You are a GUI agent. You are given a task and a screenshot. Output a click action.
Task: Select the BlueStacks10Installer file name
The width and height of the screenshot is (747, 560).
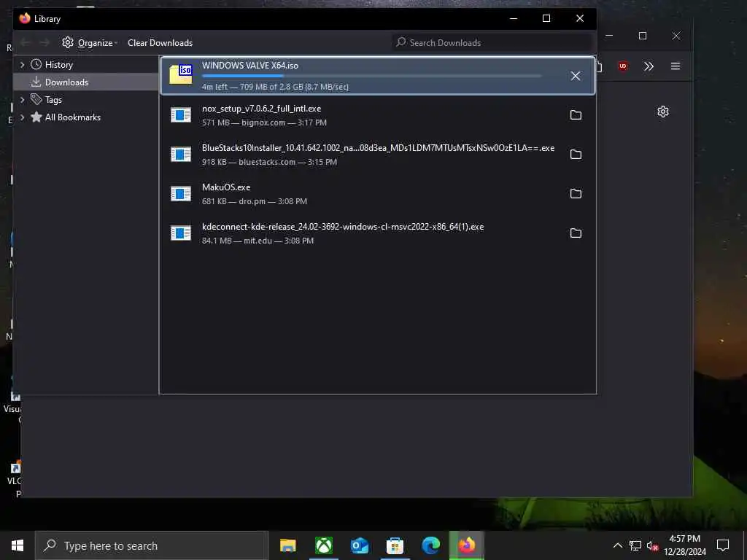click(x=379, y=148)
